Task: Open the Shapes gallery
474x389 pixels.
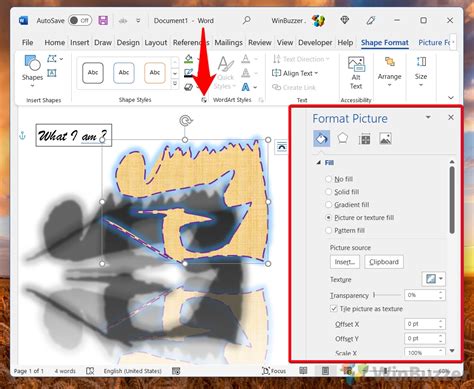Action: point(32,72)
